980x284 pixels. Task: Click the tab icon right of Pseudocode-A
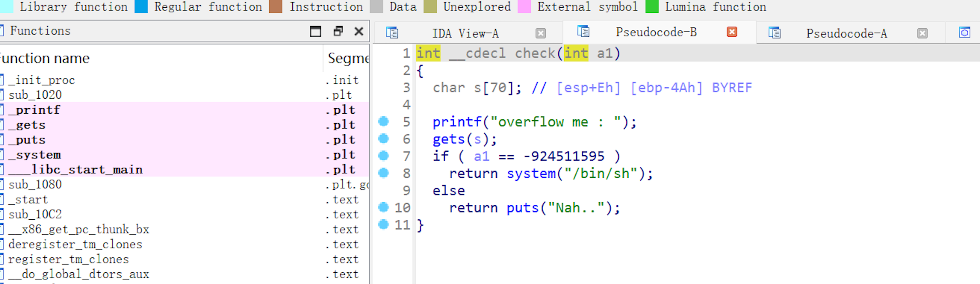pos(964,33)
